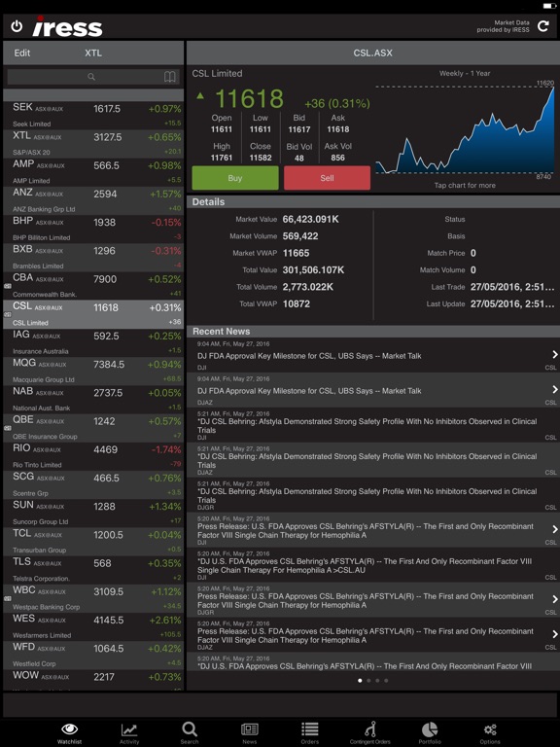Tap the power logout icon
The width and height of the screenshot is (560, 747).
pyautogui.click(x=17, y=26)
